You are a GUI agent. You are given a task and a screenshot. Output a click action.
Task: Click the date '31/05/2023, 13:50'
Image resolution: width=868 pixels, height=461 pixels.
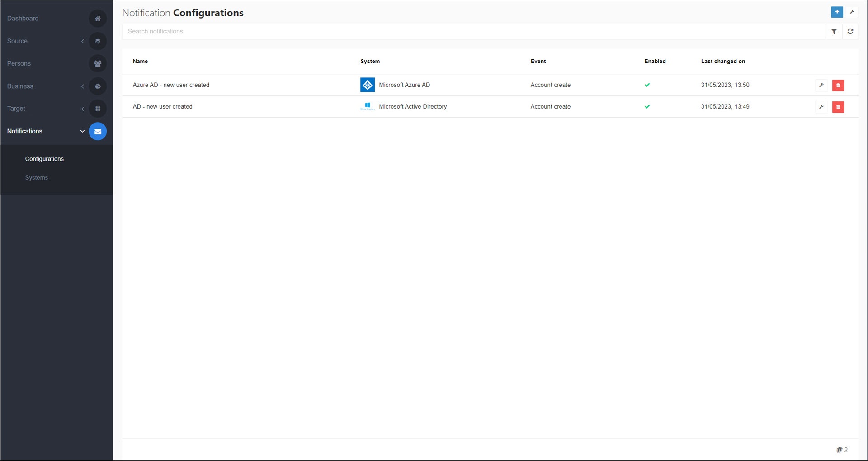coord(725,85)
